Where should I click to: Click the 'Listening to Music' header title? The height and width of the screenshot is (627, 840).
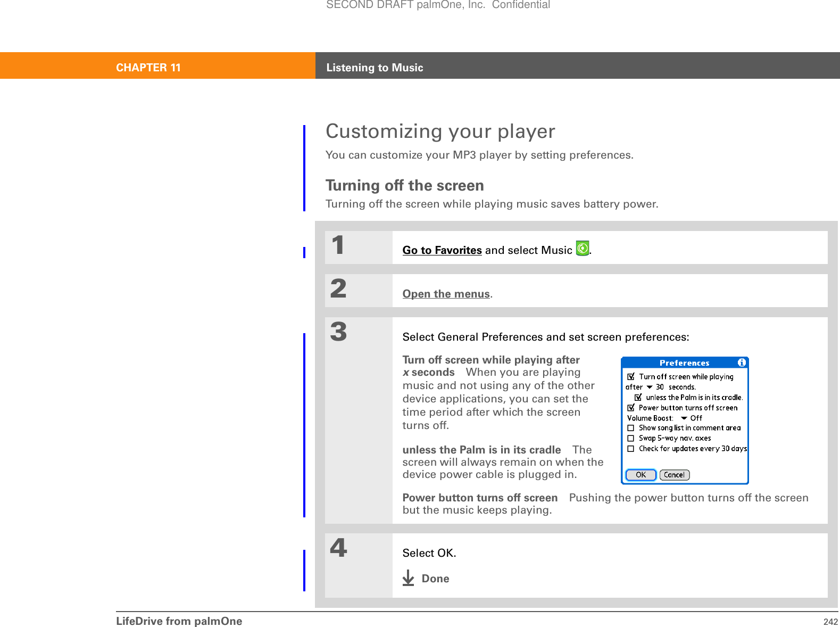point(375,68)
